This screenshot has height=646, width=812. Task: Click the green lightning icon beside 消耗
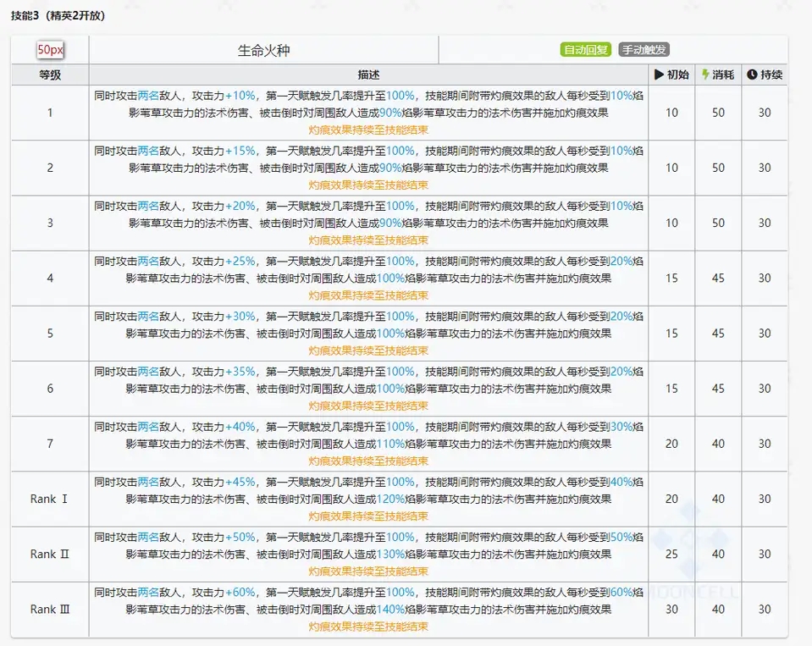[x=705, y=75]
